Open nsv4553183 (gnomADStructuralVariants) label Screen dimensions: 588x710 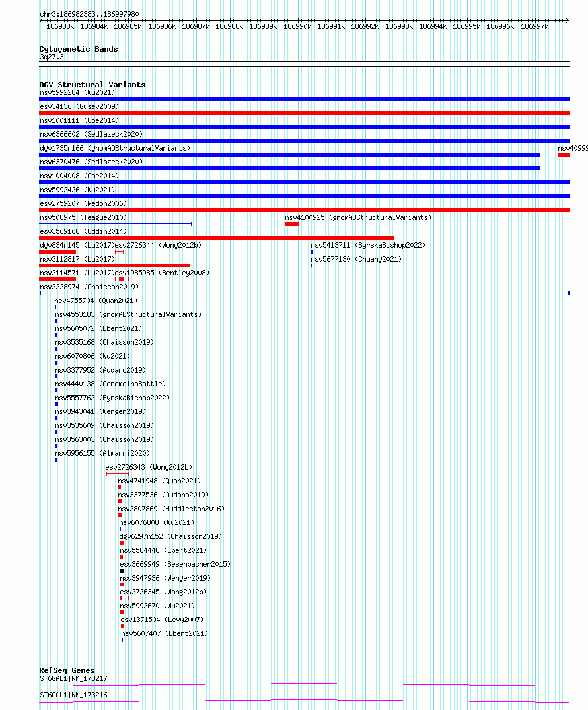coord(128,314)
